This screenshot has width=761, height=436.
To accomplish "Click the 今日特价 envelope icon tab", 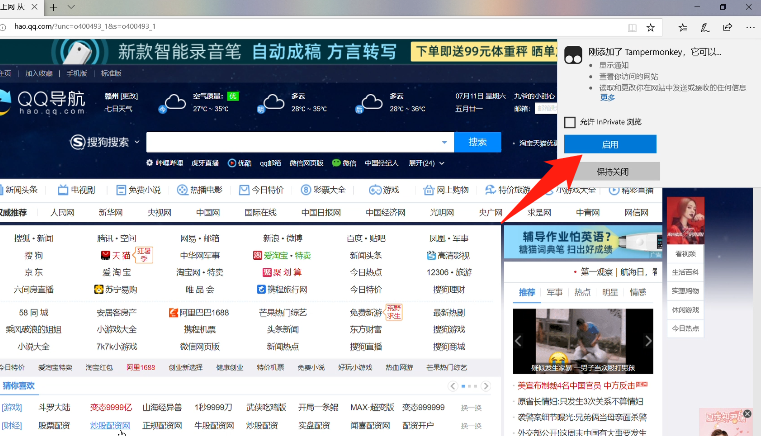I will pos(261,190).
